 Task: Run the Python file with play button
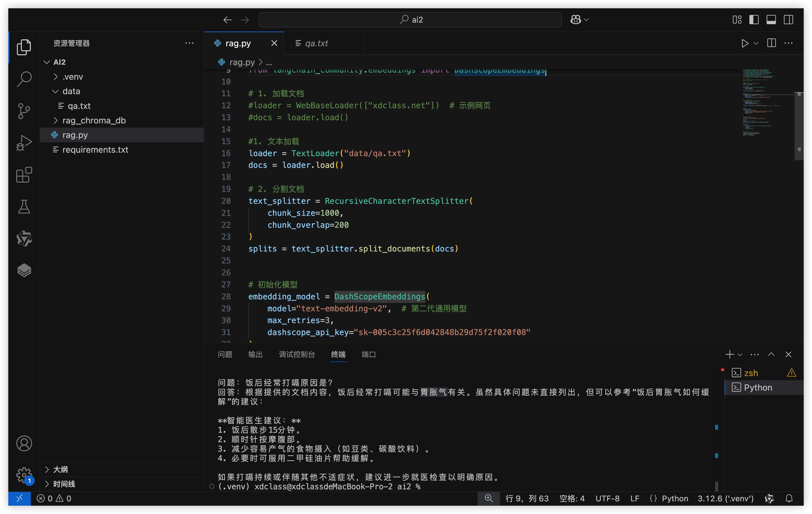coord(745,43)
